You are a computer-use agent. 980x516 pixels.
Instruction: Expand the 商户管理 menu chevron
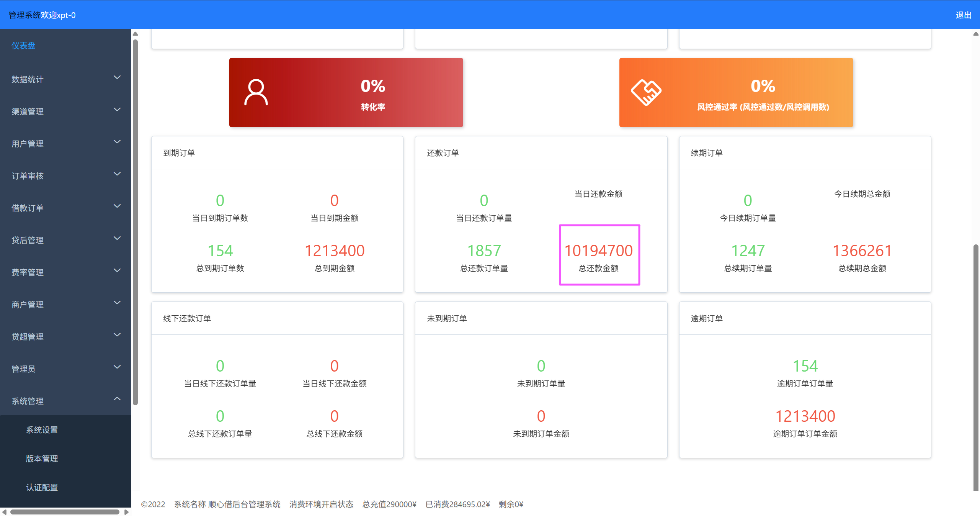pyautogui.click(x=117, y=303)
